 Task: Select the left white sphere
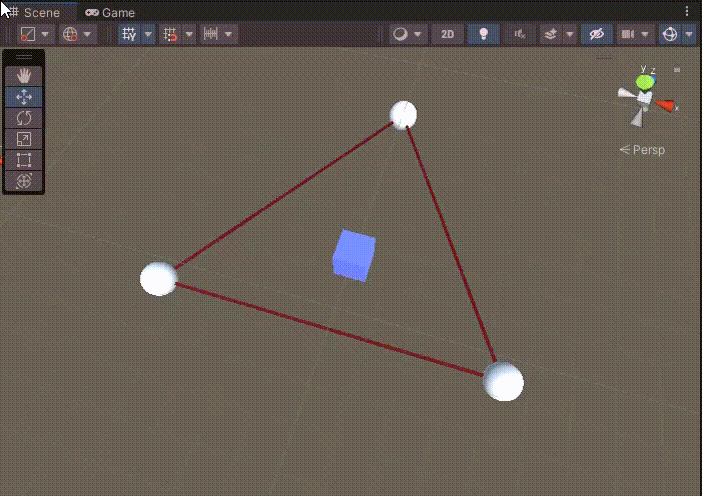158,279
